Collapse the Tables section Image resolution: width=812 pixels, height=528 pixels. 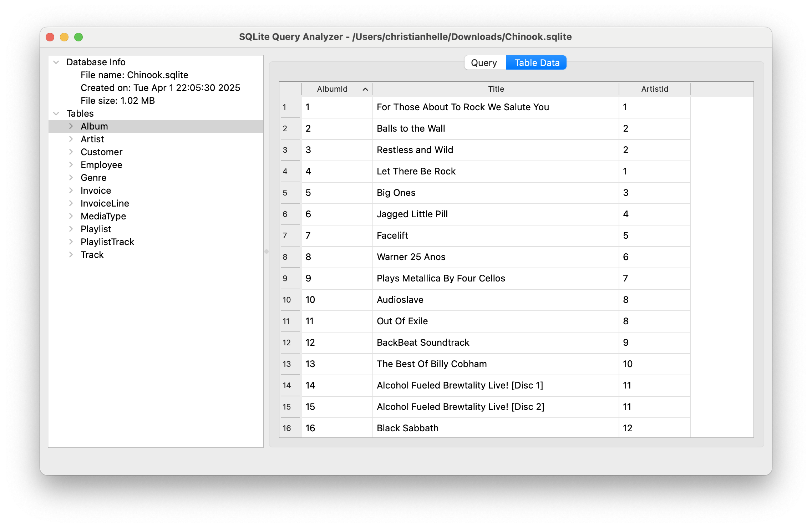[56, 113]
